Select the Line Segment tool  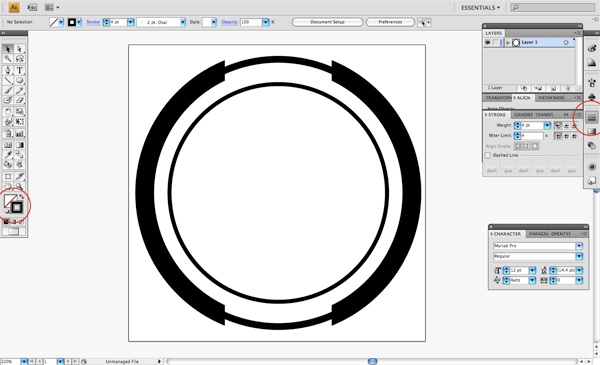click(x=8, y=80)
